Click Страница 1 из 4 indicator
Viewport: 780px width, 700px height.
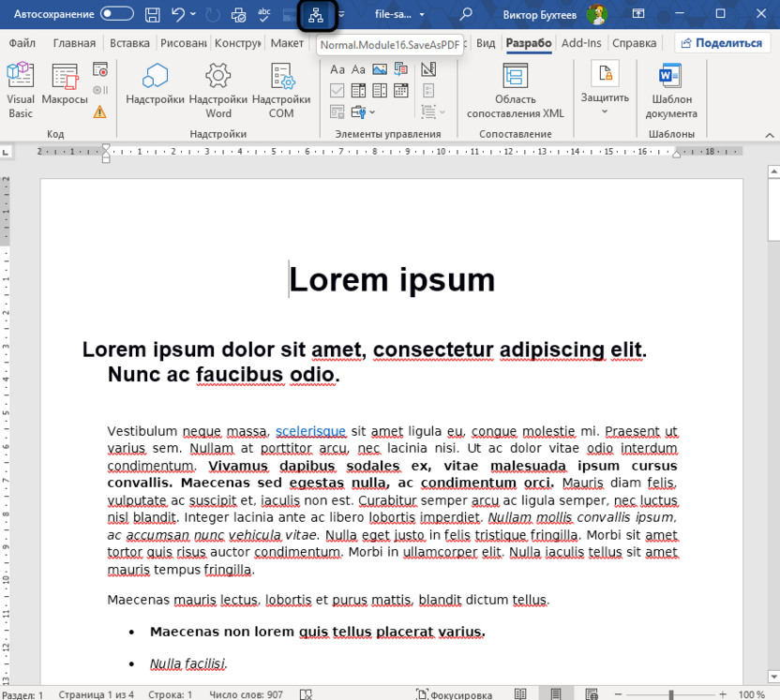pos(96,694)
